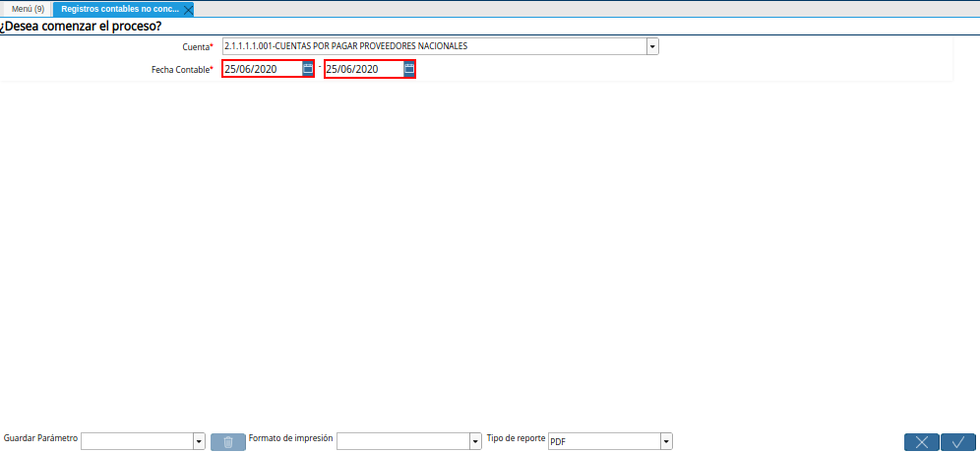This screenshot has height=453, width=980.
Task: Expand the Guardar Parámetro dropdown arrow
Action: (x=200, y=442)
